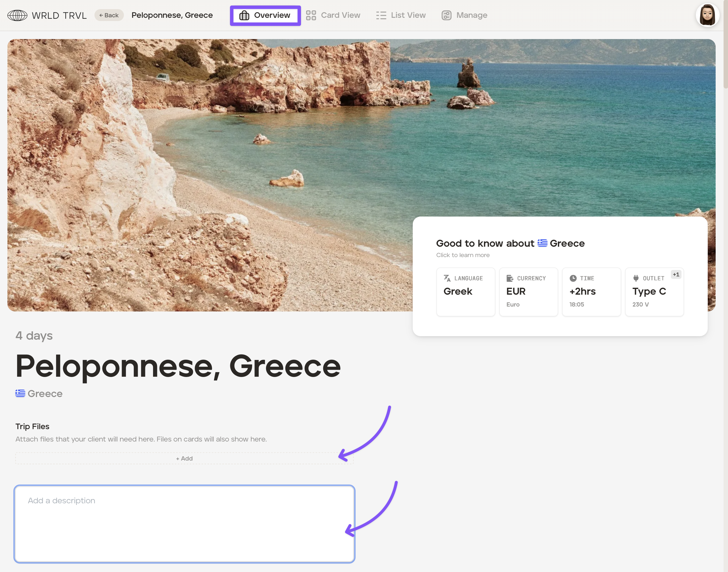The height and width of the screenshot is (572, 728).
Task: Go back using the Back button
Action: pyautogui.click(x=109, y=15)
